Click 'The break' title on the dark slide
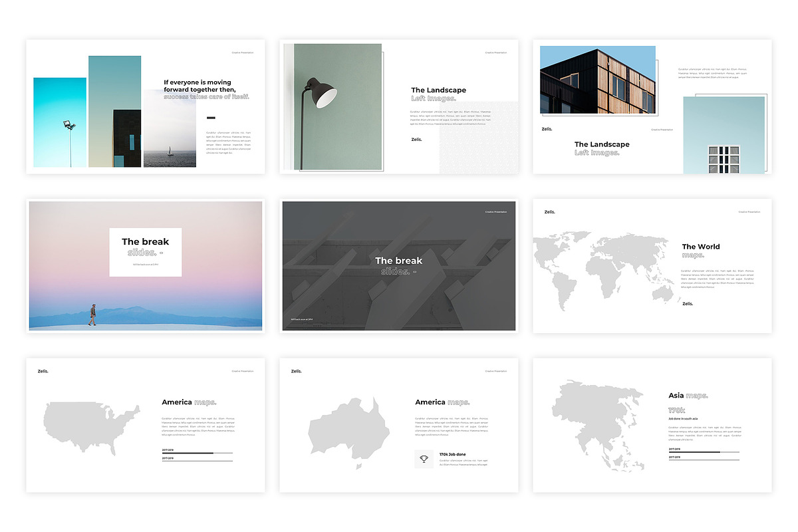This screenshot has height=532, width=798. pos(398,261)
